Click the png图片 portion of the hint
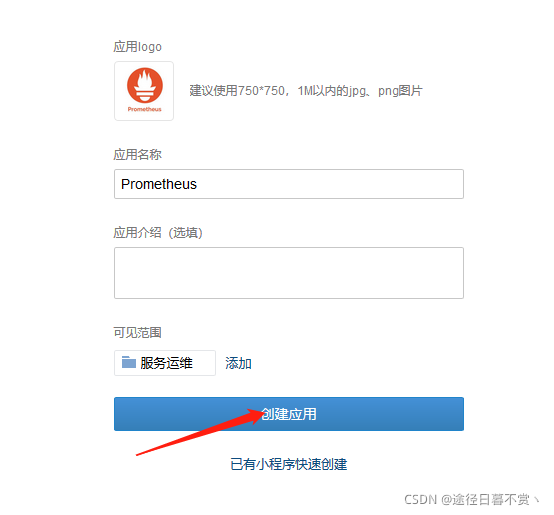Image resolution: width=554 pixels, height=515 pixels. click(x=400, y=91)
